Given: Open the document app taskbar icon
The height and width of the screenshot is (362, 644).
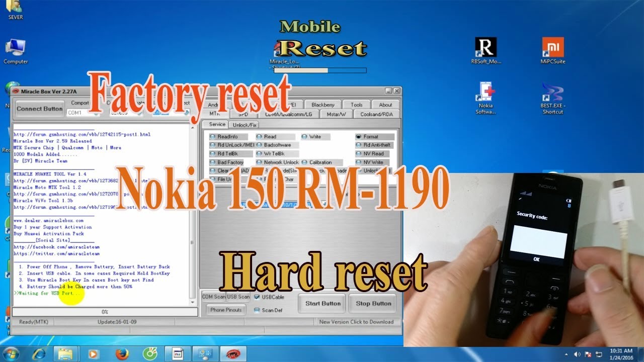Looking at the screenshot, I should pyautogui.click(x=177, y=354).
